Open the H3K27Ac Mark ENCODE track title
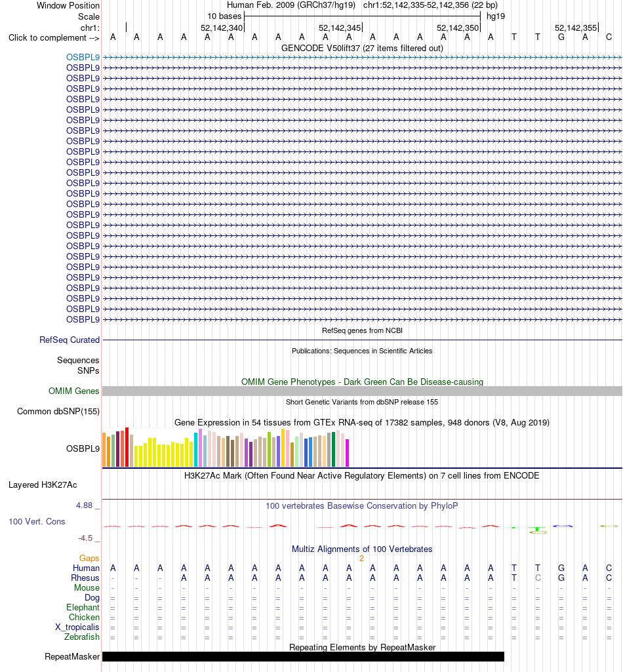This screenshot has width=623, height=672. click(362, 476)
